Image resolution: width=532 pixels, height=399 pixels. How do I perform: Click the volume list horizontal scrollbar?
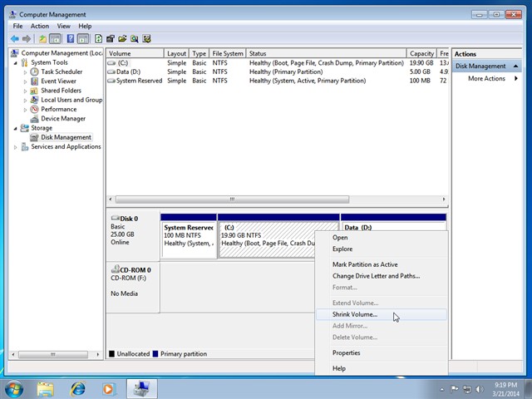233,199
